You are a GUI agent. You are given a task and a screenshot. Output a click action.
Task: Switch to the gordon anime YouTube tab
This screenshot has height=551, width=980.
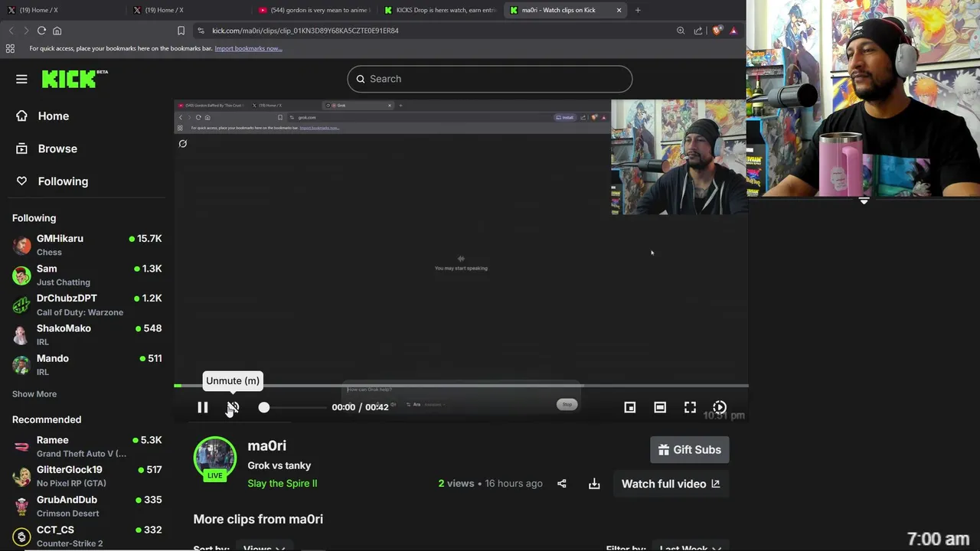[312, 10]
